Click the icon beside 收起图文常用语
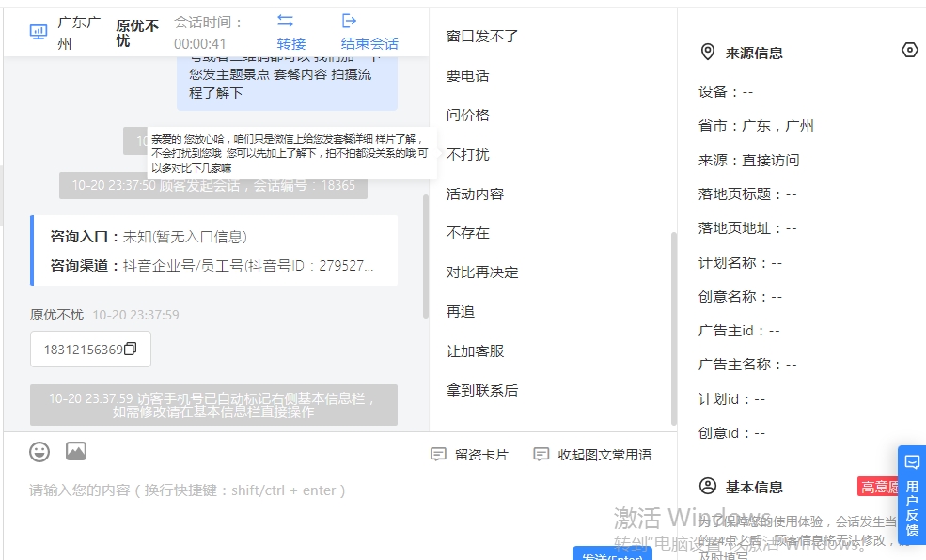This screenshot has height=560, width=926. click(541, 454)
